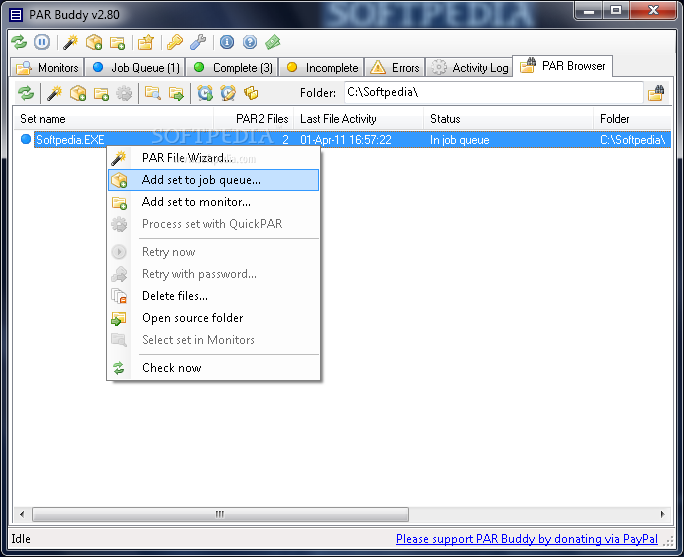Open the Activity Log tab
684x557 pixels.
tap(469, 68)
